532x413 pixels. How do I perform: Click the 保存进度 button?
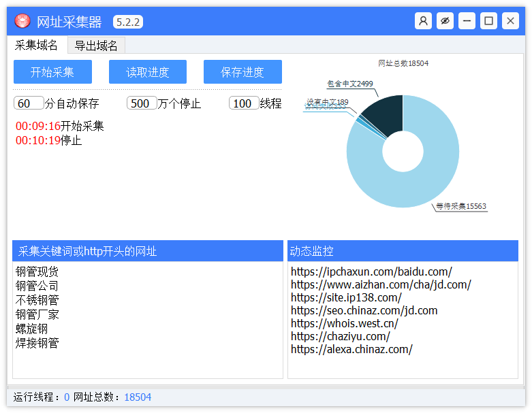click(242, 72)
